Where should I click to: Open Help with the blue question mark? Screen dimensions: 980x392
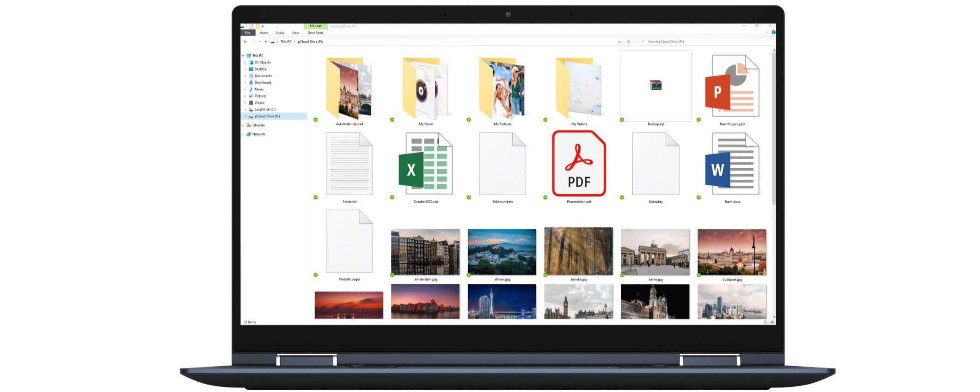tap(773, 32)
